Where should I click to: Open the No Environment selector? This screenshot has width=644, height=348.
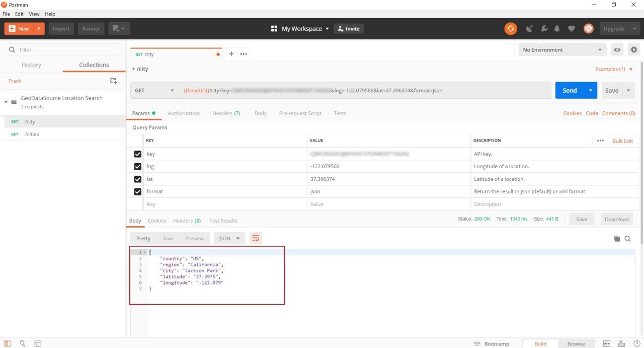[x=562, y=50]
